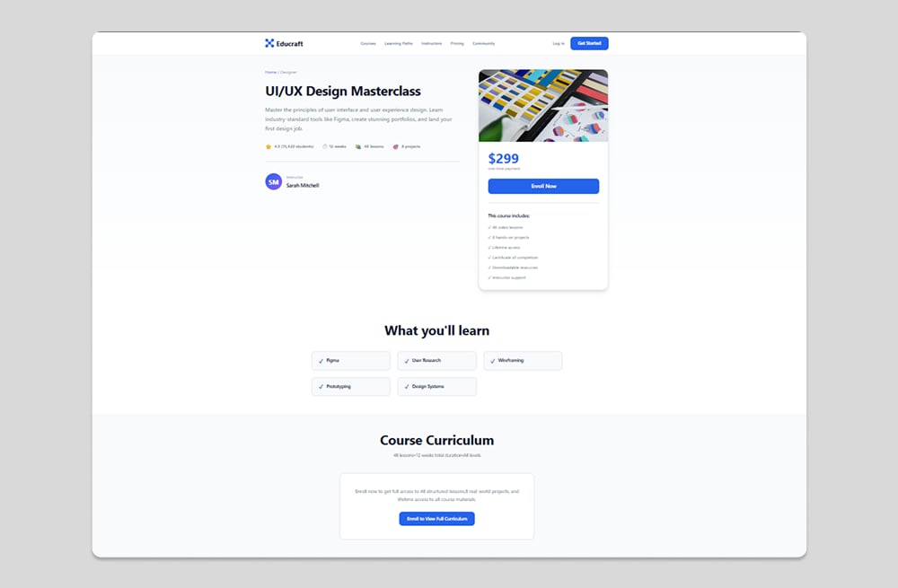The height and width of the screenshot is (588, 898).
Task: Click the 'Certificate of completion' list item
Action: (513, 258)
